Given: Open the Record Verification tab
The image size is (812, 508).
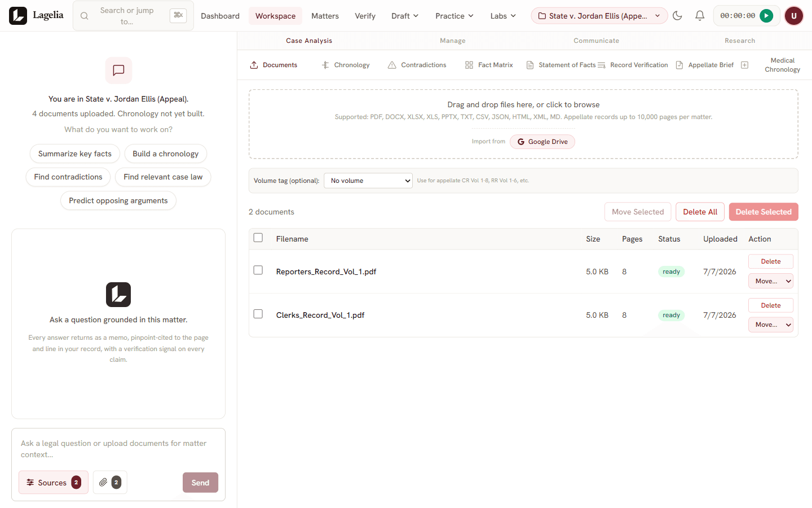Looking at the screenshot, I should pos(633,65).
